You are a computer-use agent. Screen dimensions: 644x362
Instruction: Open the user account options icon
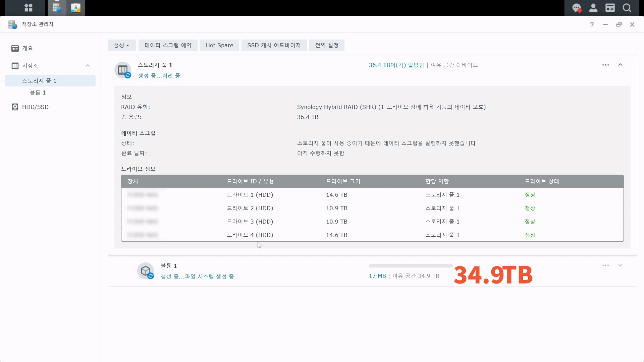pos(593,8)
